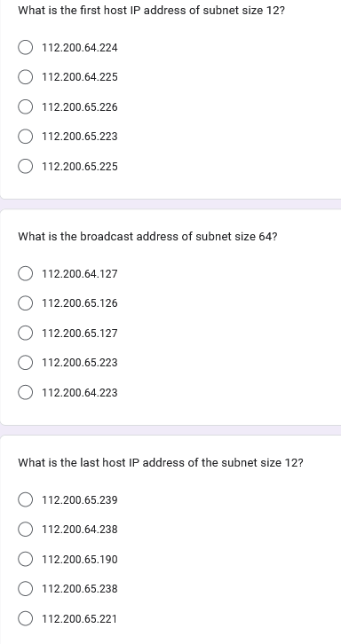Select 112.200.65.239 as last host address

click(26, 499)
